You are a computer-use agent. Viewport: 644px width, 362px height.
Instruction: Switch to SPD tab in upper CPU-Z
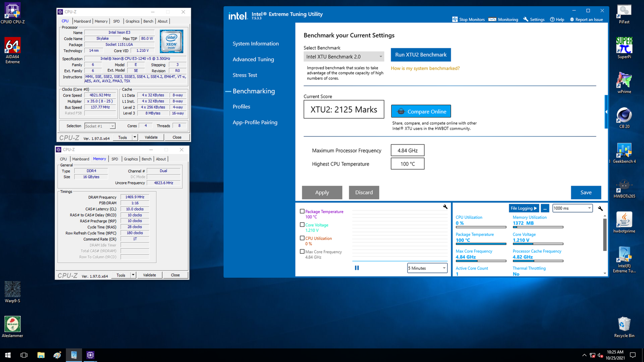[116, 21]
